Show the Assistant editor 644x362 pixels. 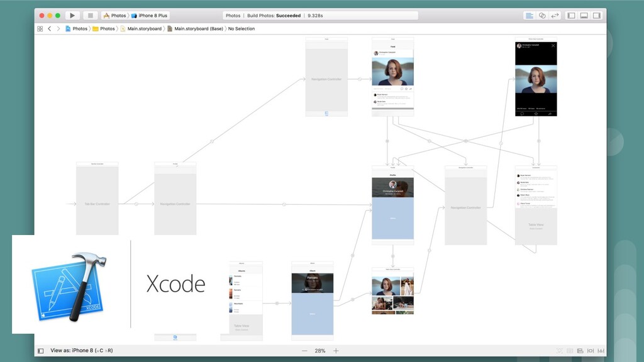tap(542, 16)
